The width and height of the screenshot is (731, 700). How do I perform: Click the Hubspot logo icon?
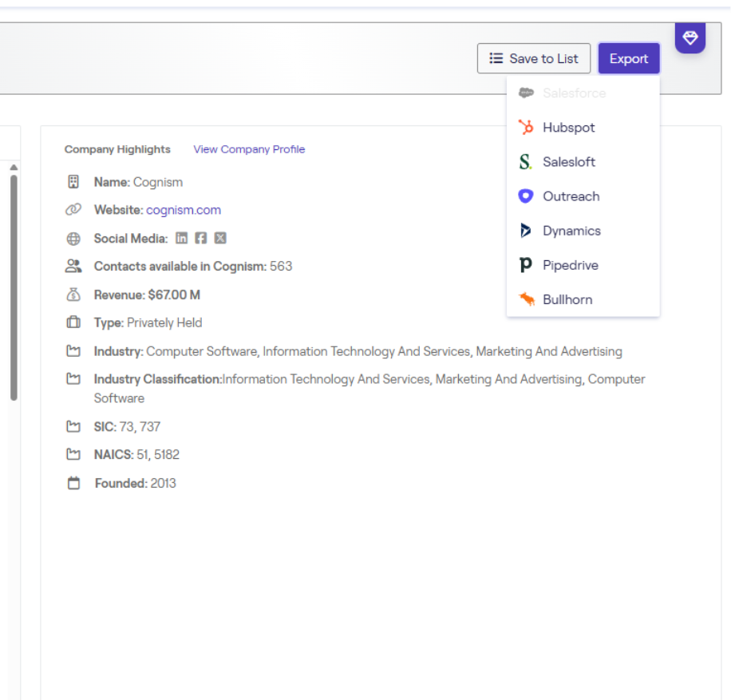pos(525,128)
